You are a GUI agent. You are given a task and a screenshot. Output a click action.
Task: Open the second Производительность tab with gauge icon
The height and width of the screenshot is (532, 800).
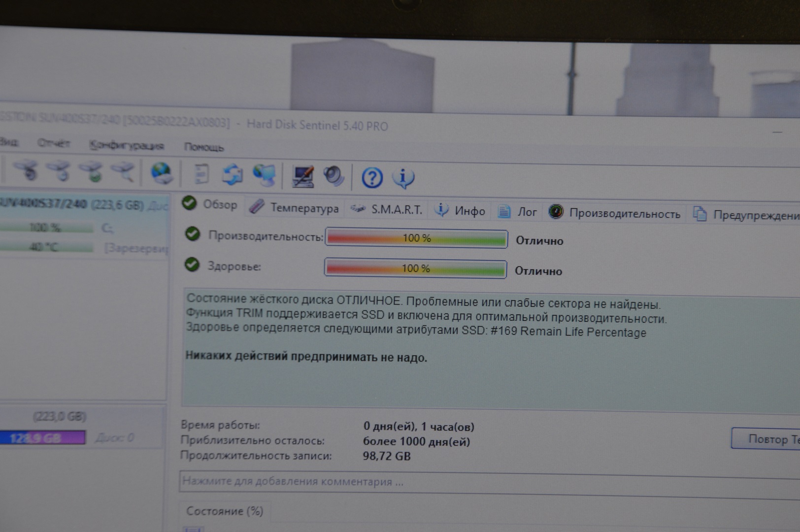click(614, 213)
